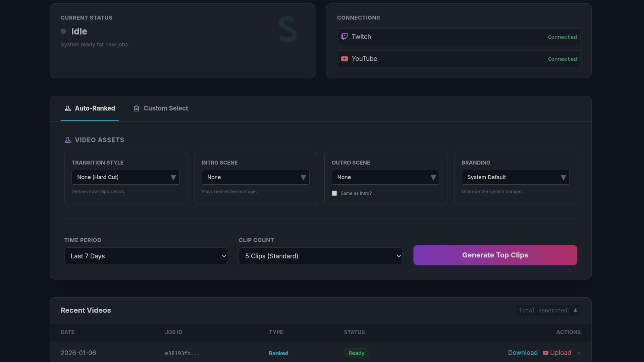Click the Total Generated counter badge
The width and height of the screenshot is (644, 362).
(548, 310)
